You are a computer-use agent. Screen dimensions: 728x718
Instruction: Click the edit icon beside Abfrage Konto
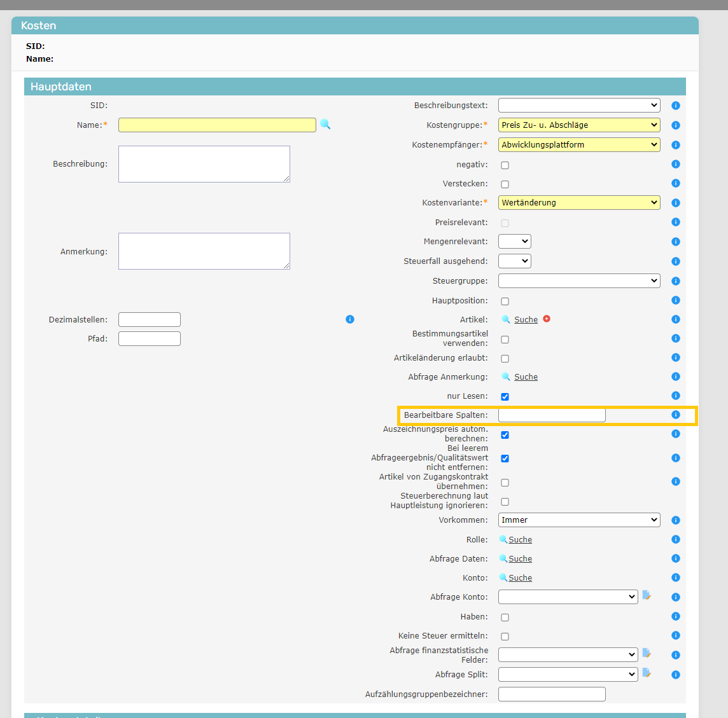(x=647, y=596)
